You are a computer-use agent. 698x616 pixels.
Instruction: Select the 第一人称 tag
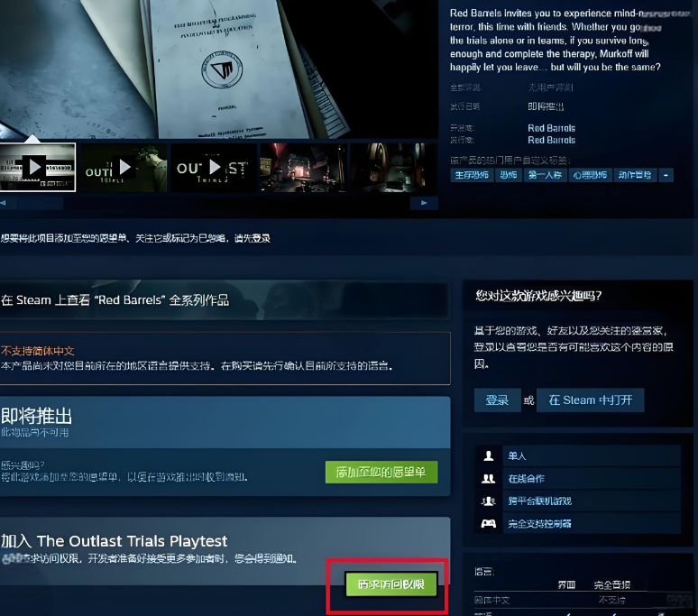click(x=545, y=175)
